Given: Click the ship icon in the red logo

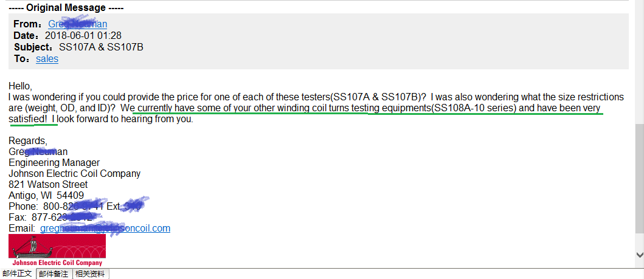Looking at the screenshot, I should [30, 247].
